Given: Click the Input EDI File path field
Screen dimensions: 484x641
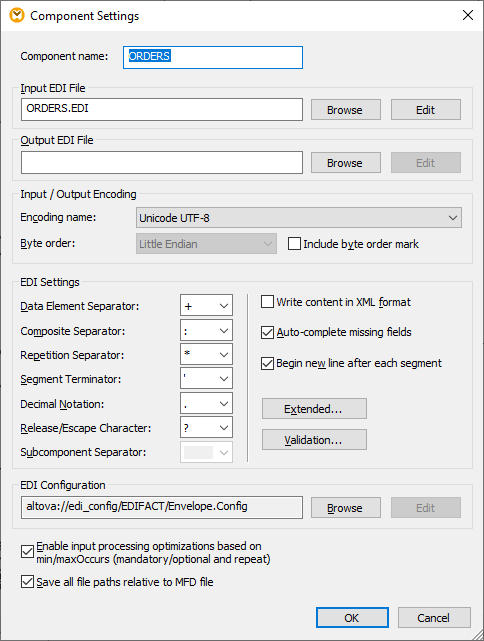Looking at the screenshot, I should coord(162,109).
